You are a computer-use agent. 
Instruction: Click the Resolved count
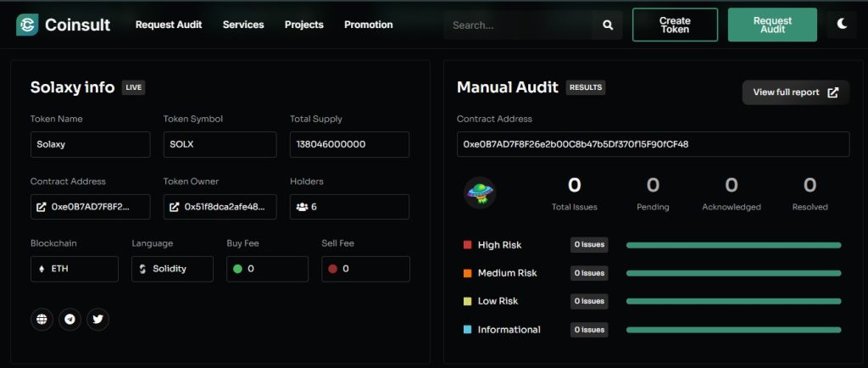[810, 186]
